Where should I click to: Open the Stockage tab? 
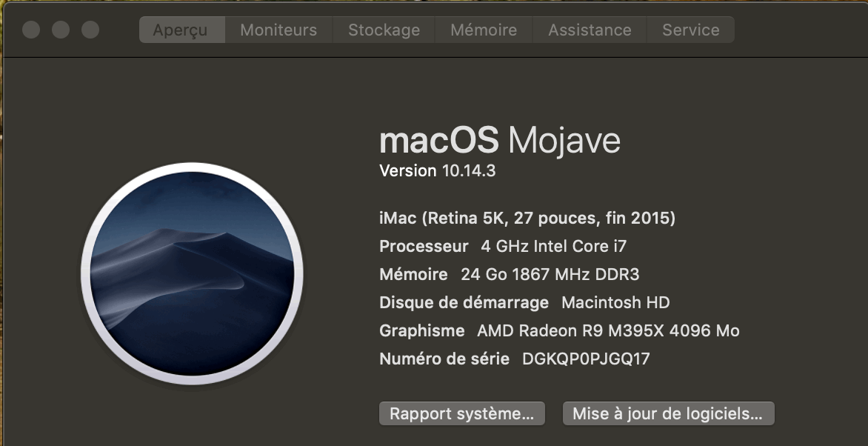[384, 30]
